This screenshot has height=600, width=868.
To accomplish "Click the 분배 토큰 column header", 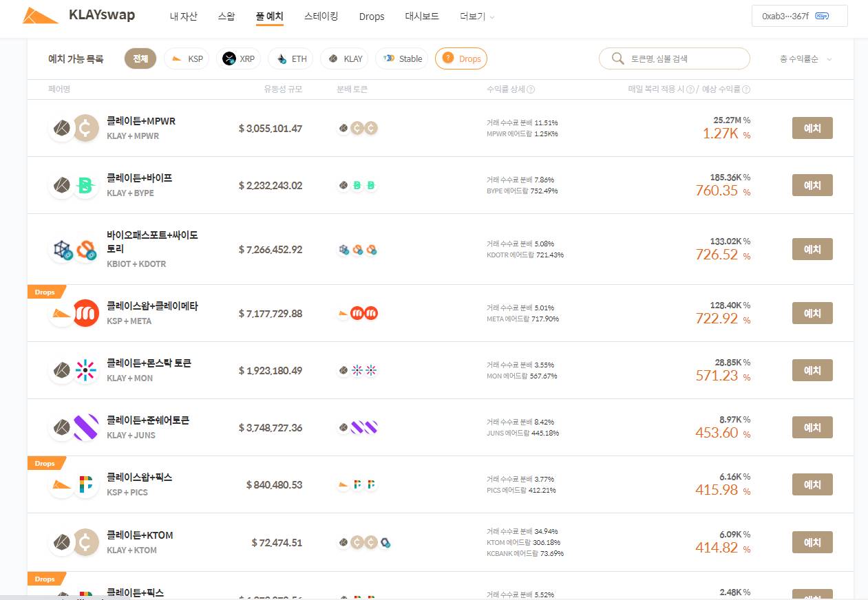I will click(353, 89).
